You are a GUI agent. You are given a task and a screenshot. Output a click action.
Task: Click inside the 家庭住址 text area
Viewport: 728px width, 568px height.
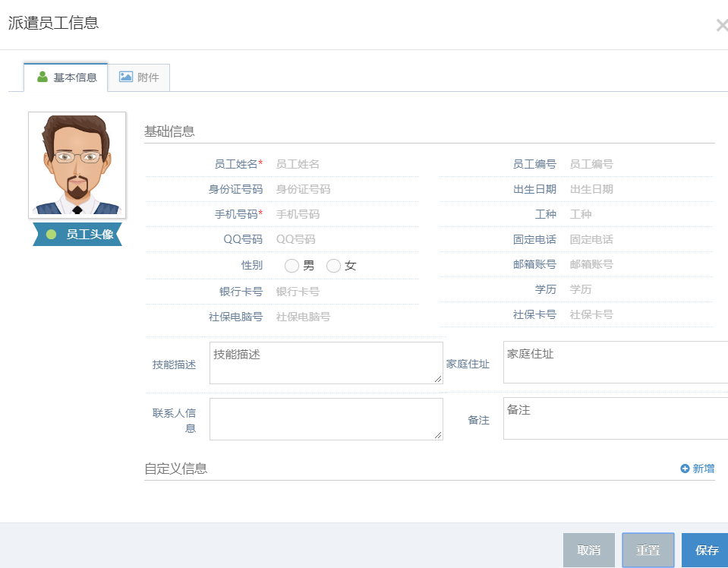coord(615,363)
